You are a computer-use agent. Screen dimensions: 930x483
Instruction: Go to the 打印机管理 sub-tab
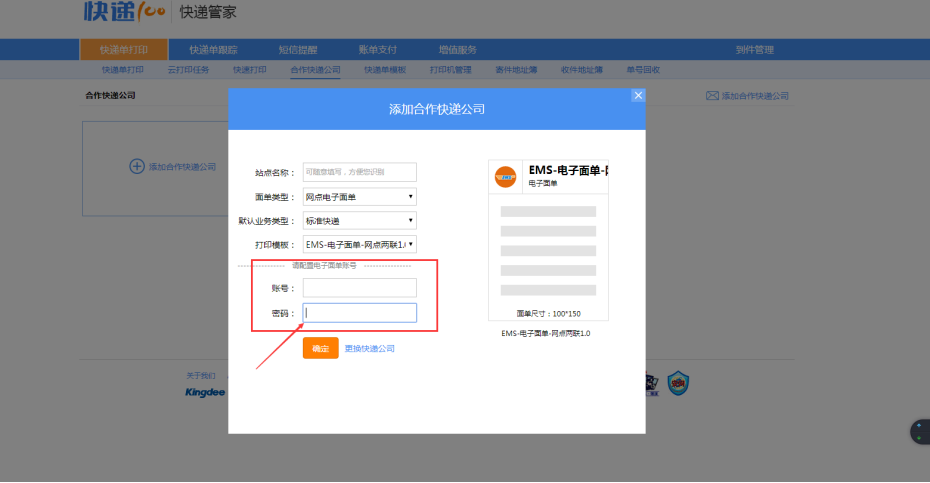click(450, 70)
